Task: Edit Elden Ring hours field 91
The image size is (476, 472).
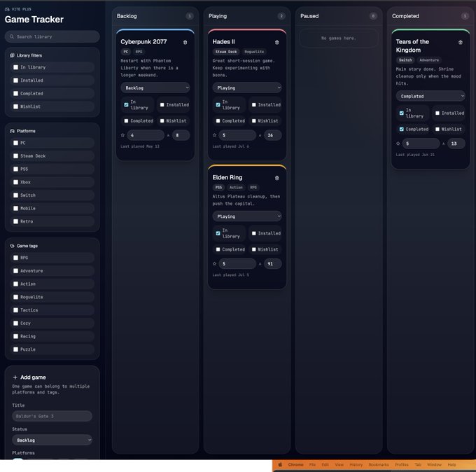Action: coord(272,263)
